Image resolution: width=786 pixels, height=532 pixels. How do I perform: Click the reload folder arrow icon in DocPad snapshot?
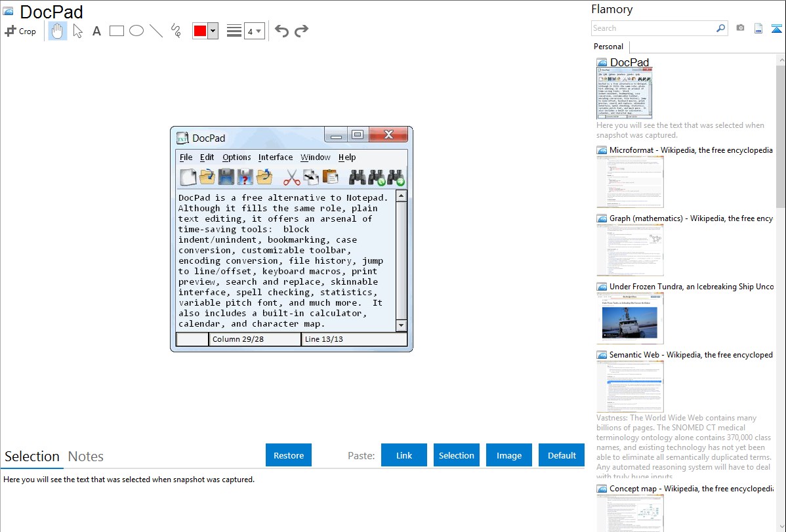264,177
